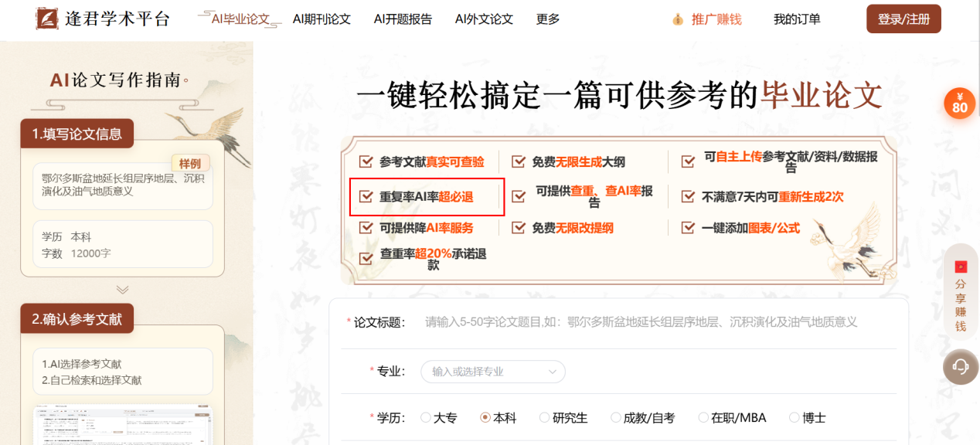
Task: Switch to the AI毕业论文 tab
Action: 240,19
